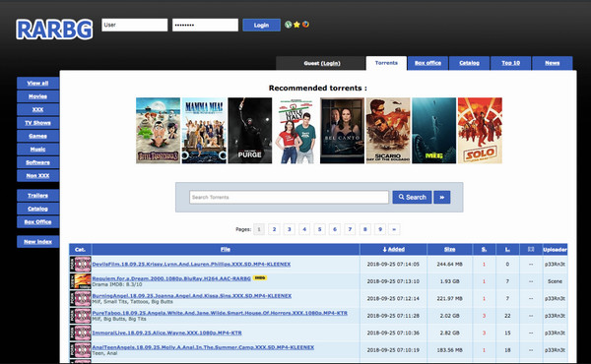Click category icon in the 07:10:36 row
This screenshot has width=591, height=364.
[x=81, y=333]
